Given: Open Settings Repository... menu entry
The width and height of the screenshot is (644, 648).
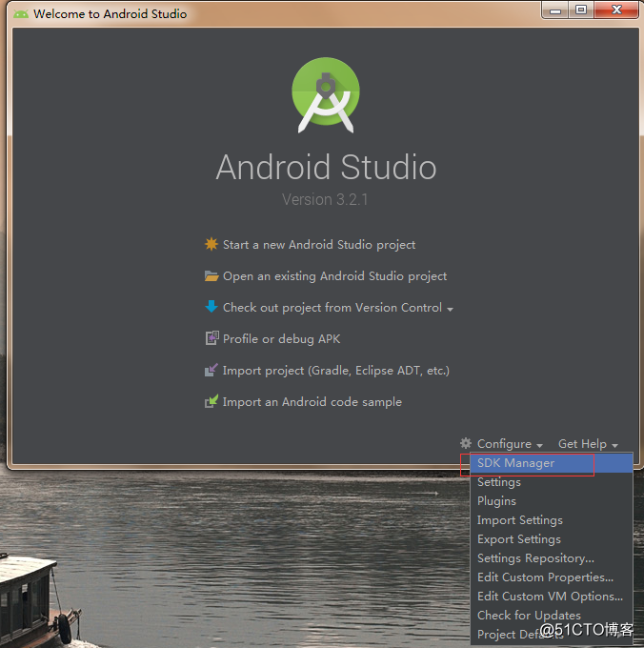Looking at the screenshot, I should pyautogui.click(x=552, y=557).
